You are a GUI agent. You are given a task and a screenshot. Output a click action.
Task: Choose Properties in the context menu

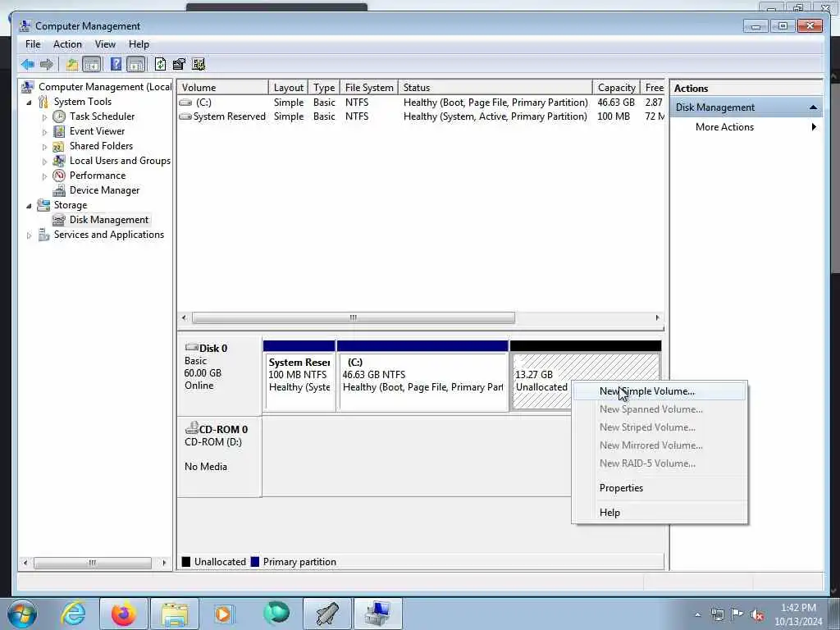(x=660, y=488)
